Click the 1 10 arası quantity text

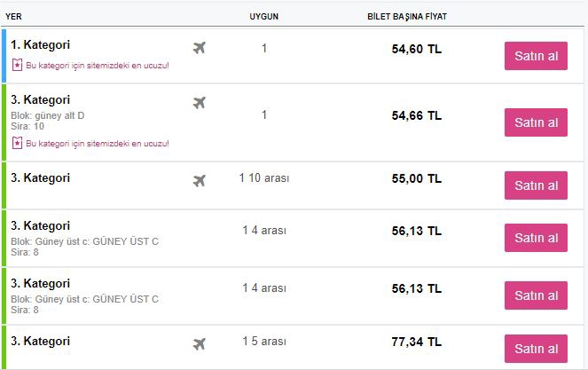(264, 177)
